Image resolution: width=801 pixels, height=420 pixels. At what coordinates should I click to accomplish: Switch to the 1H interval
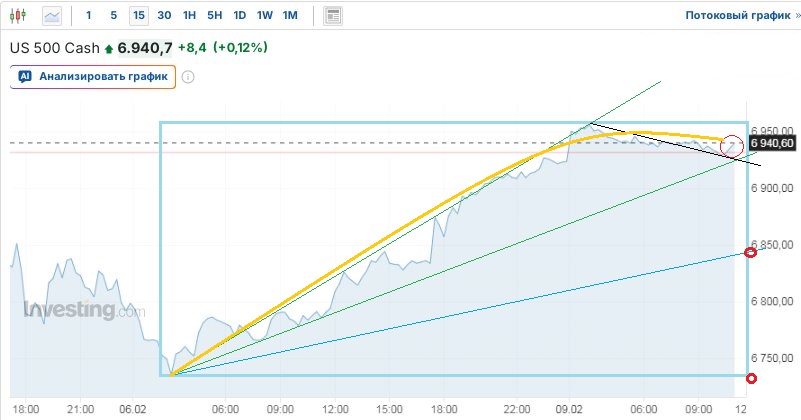(189, 16)
